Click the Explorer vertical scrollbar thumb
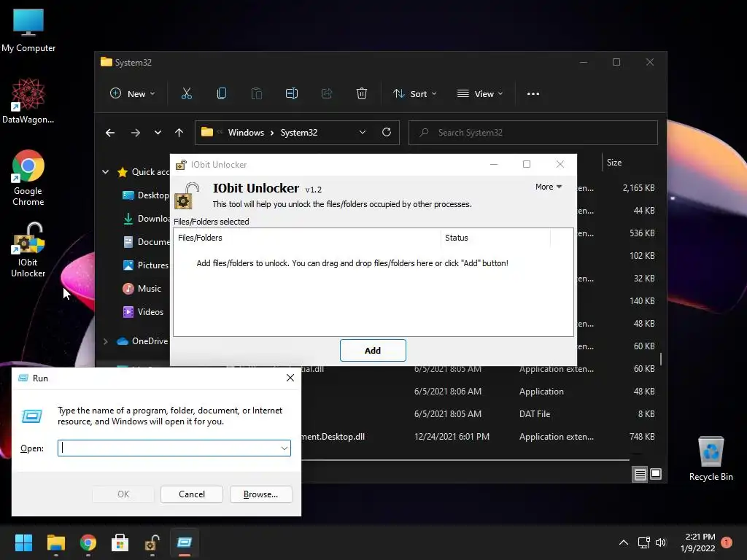 coord(661,359)
